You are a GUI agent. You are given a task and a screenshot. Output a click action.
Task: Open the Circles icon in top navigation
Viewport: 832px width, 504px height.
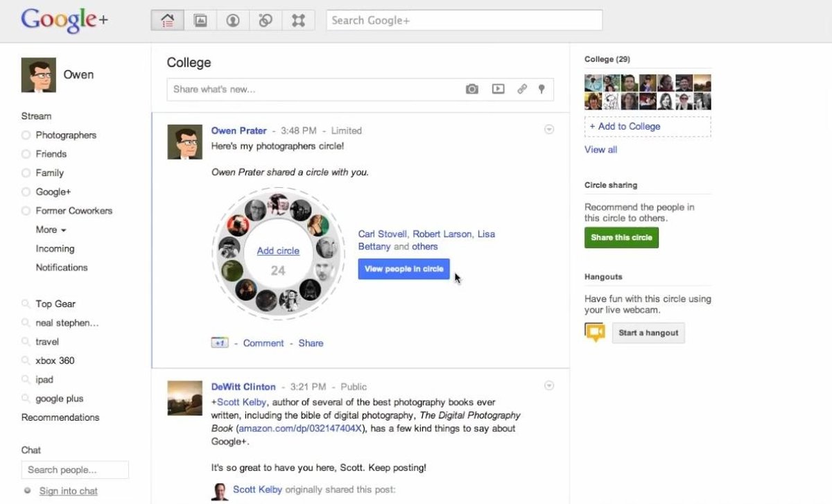pos(266,20)
